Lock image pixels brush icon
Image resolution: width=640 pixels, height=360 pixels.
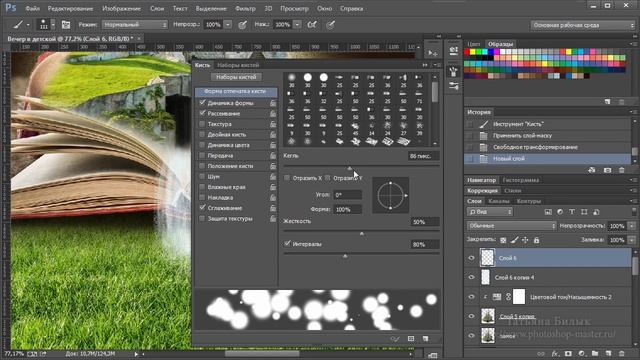click(x=514, y=240)
